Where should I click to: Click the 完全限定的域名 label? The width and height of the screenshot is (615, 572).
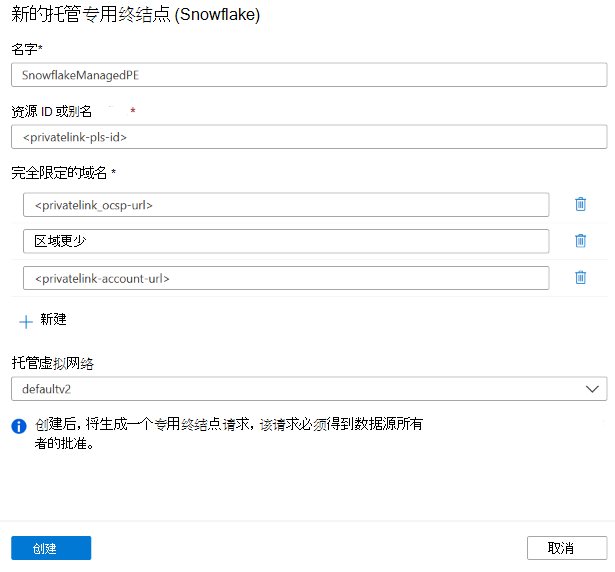point(59,173)
